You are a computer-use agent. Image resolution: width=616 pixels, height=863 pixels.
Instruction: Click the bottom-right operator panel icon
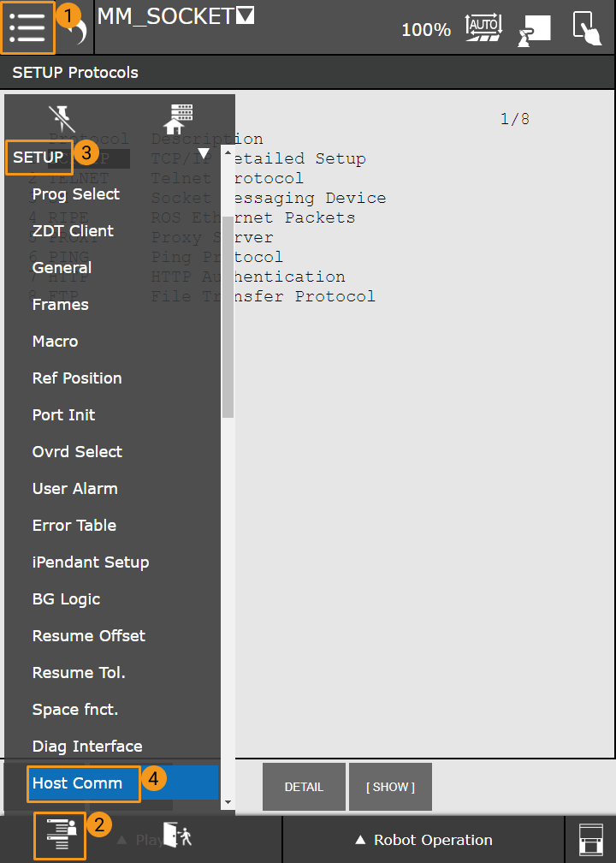[x=590, y=839]
